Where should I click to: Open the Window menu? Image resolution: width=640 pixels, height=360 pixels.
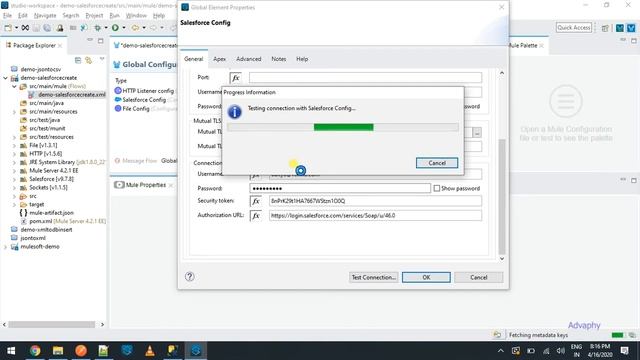[x=136, y=16]
